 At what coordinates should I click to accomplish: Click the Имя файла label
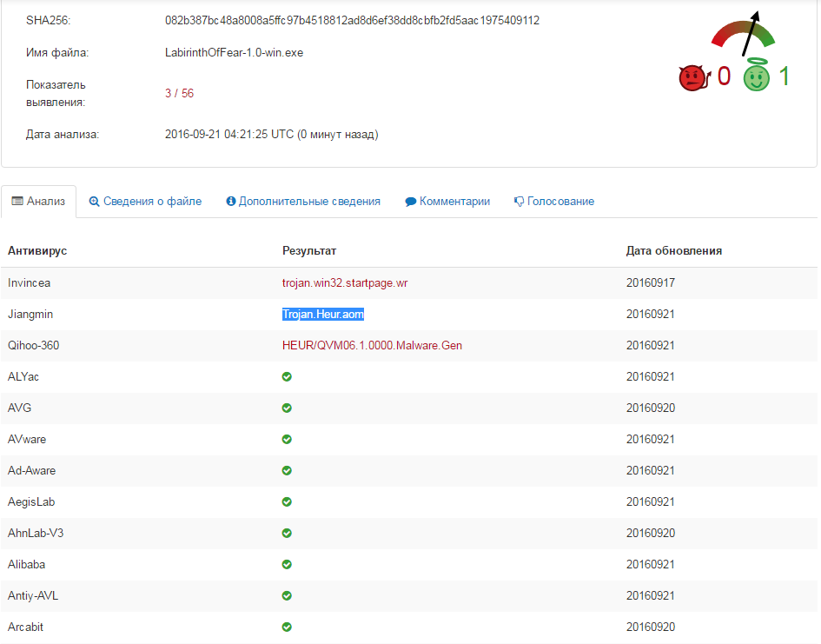[57, 52]
